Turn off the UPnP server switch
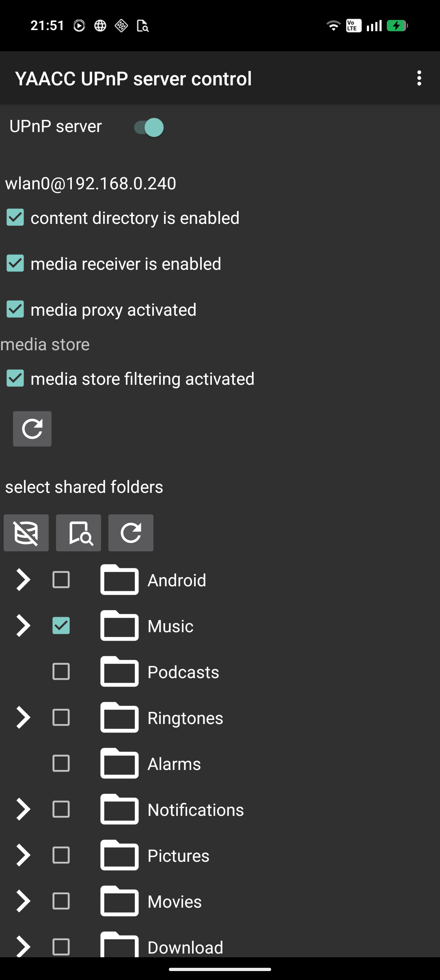Screen dimensions: 440x980 [x=149, y=127]
